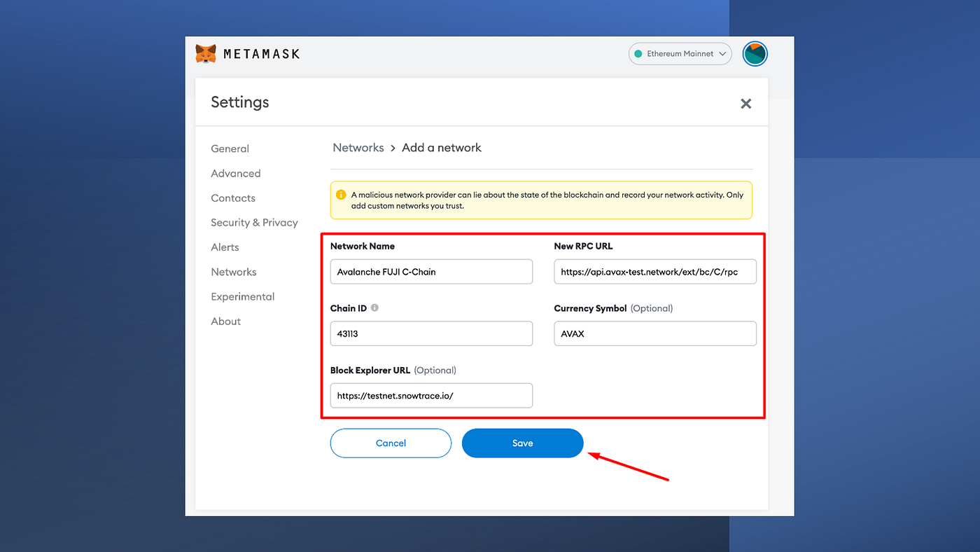Open General settings section

click(x=230, y=149)
